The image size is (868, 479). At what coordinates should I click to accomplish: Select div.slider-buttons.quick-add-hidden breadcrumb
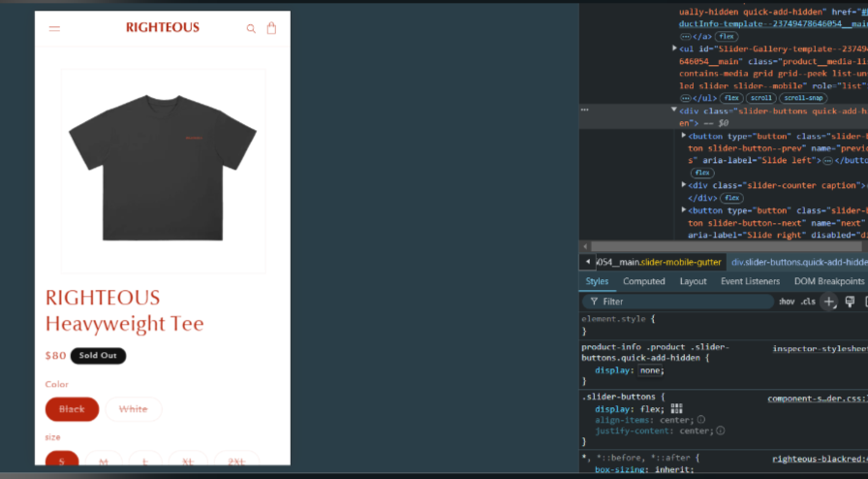coord(799,262)
